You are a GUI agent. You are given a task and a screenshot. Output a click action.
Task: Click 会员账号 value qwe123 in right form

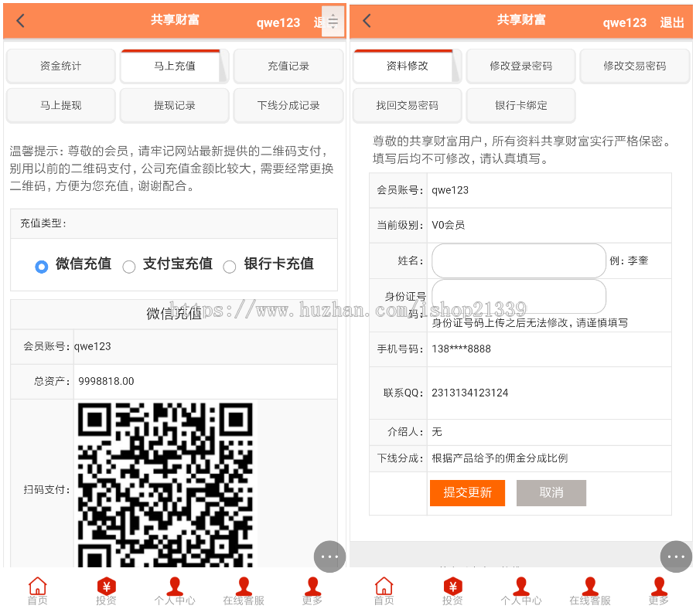450,190
